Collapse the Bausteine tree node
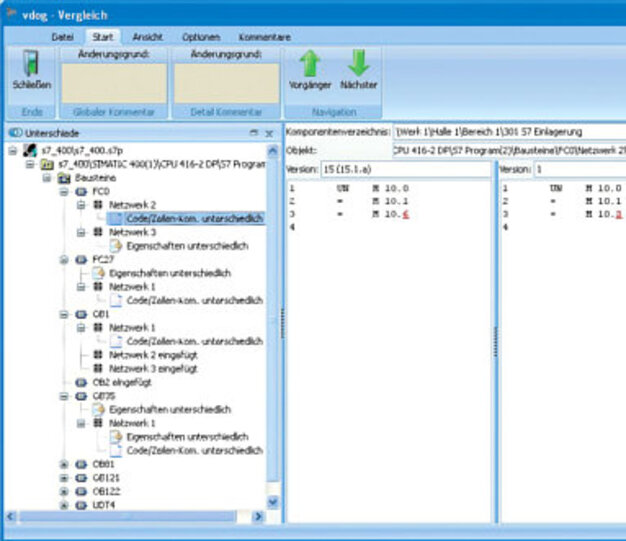The width and height of the screenshot is (626, 541). click(x=47, y=178)
